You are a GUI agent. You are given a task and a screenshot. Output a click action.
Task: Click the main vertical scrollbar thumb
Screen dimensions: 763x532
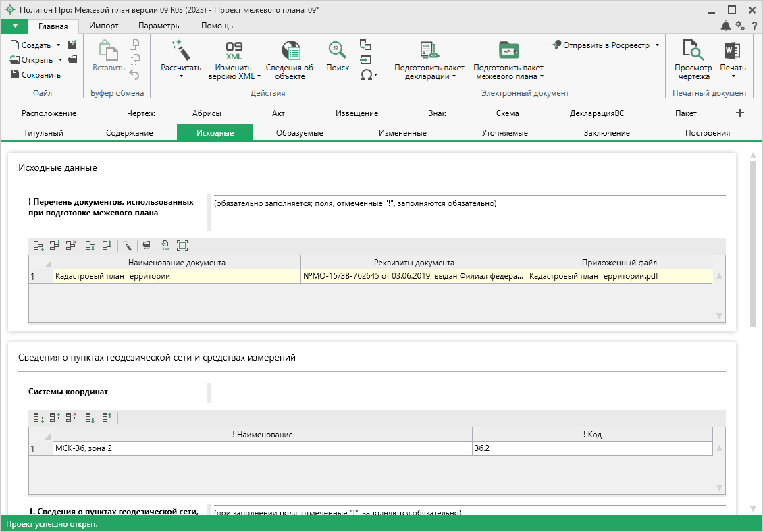click(753, 243)
